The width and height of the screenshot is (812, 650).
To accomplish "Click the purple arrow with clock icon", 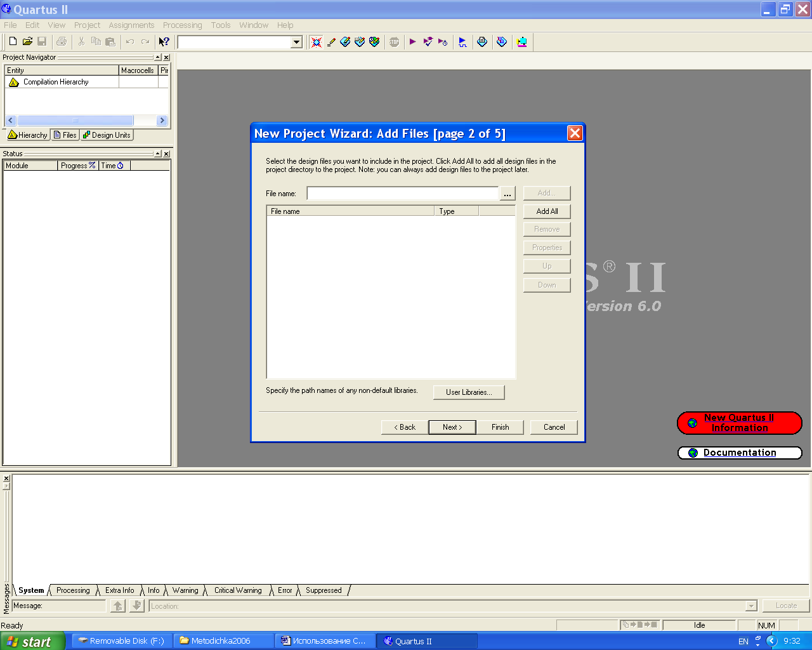I will click(x=443, y=42).
